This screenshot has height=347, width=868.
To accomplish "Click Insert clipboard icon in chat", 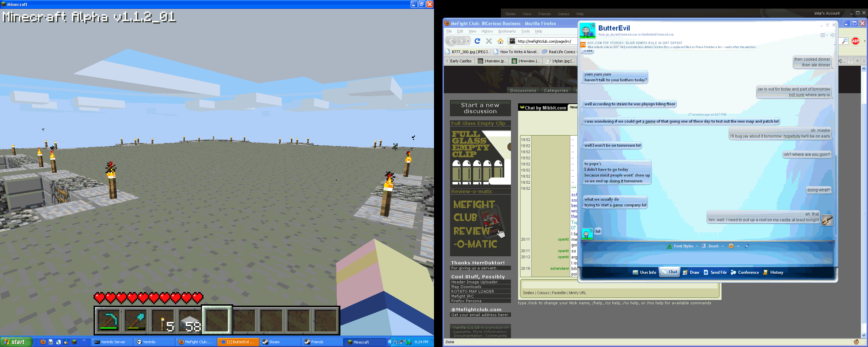I will point(704,246).
